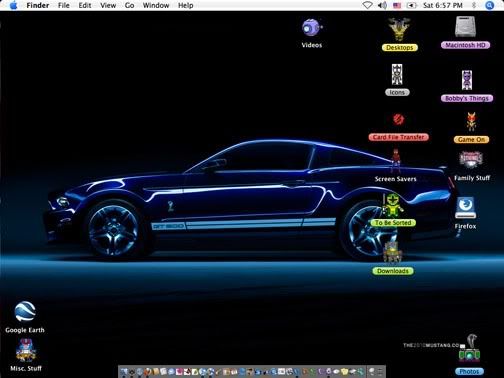Screen dimensions: 504x378
Task: Open the Photos folder icon
Action: 469,355
